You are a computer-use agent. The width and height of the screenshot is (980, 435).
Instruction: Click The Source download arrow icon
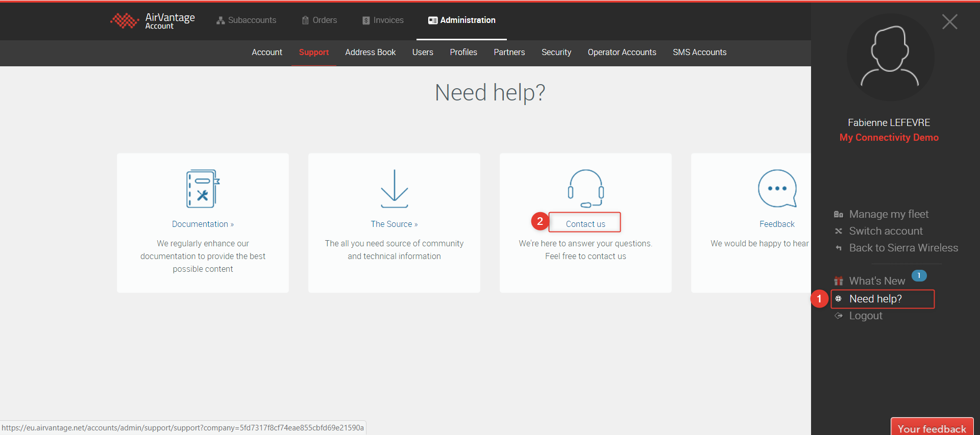[x=394, y=189]
